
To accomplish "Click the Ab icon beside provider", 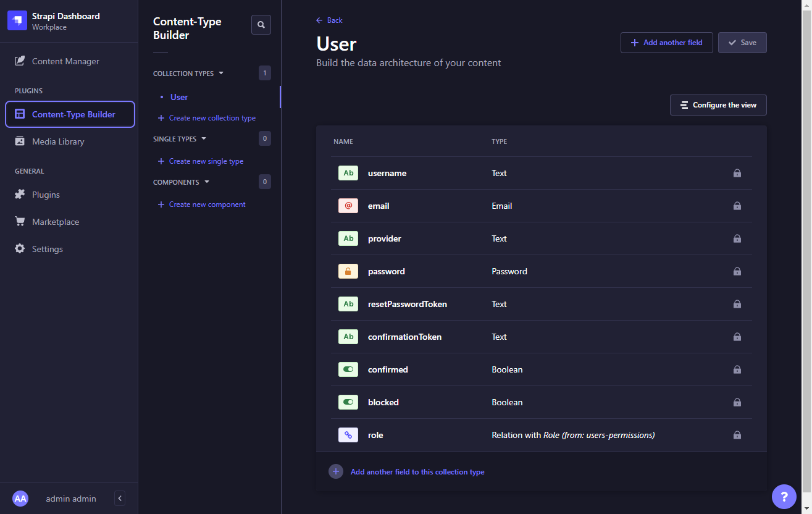I will 348,238.
